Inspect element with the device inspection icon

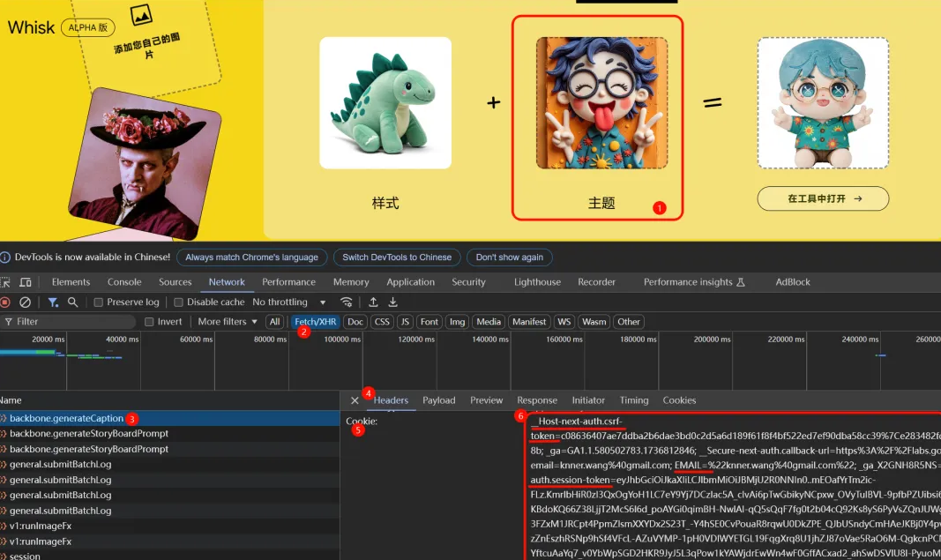coord(7,281)
